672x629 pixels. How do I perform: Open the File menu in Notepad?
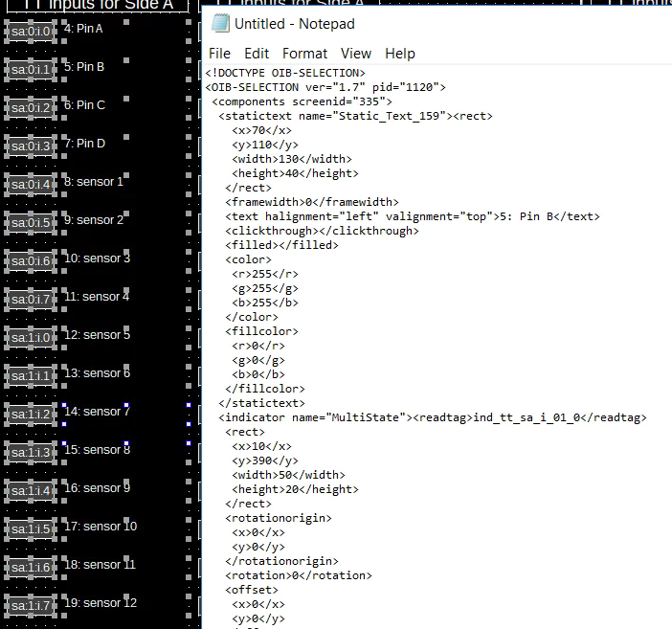coord(219,54)
